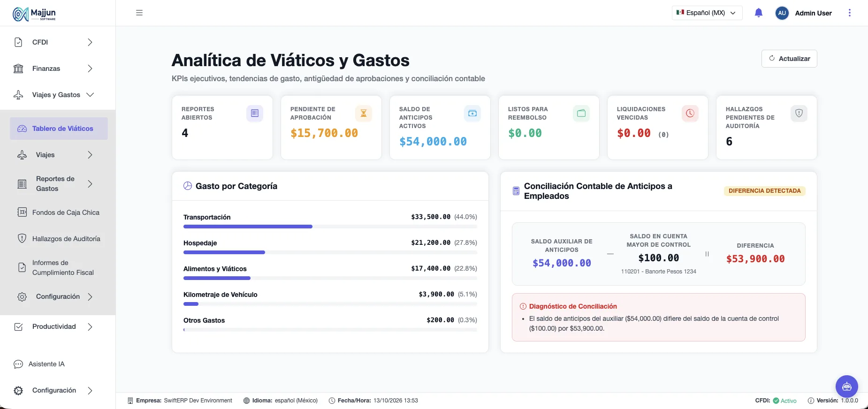Click the Kilometraje de Vehículo category label
Viewport: 868px width, 409px height.
(221, 295)
